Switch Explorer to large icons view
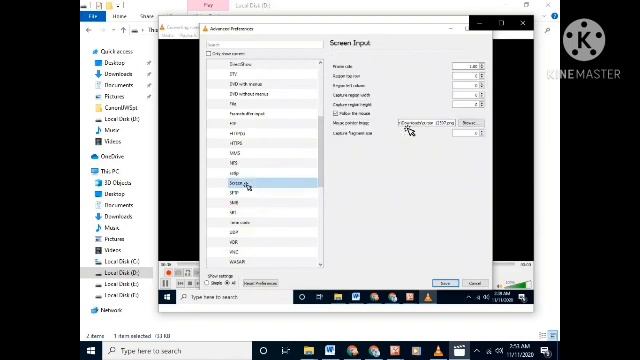Image resolution: width=640 pixels, height=360 pixels. click(553, 336)
